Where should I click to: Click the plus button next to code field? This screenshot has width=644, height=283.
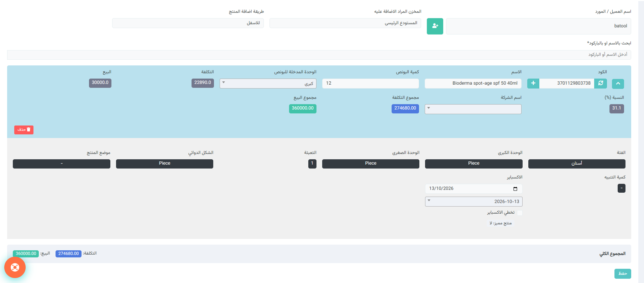tap(533, 83)
